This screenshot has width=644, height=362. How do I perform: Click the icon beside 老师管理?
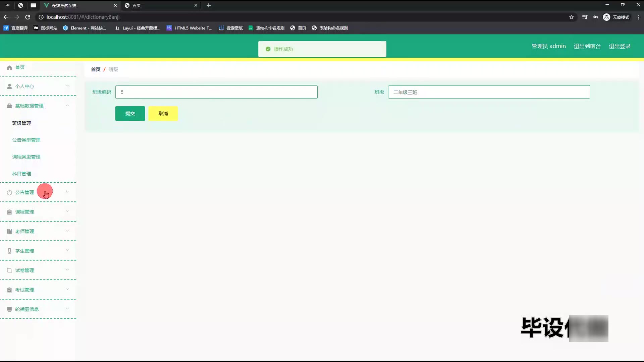(x=9, y=231)
